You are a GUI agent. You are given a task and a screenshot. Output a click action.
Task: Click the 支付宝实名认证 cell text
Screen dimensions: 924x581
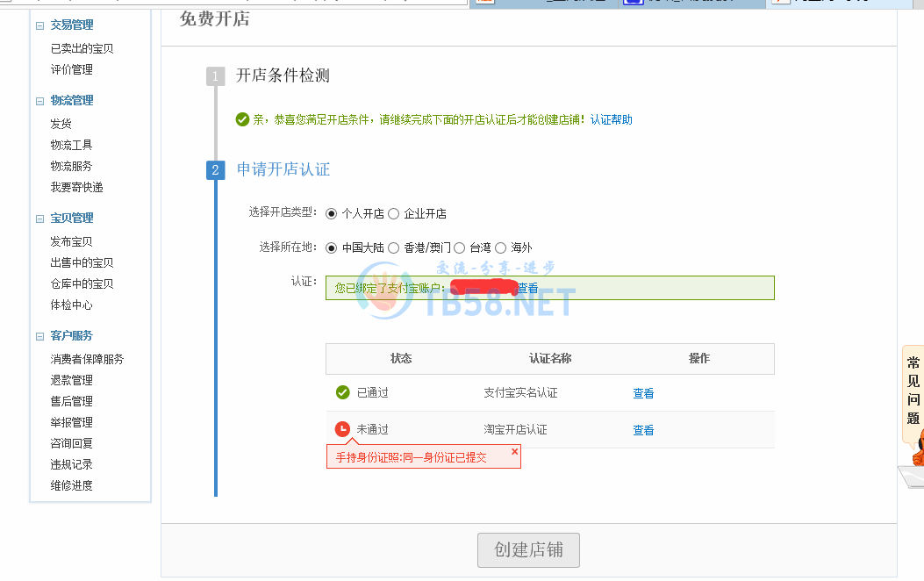coord(520,393)
